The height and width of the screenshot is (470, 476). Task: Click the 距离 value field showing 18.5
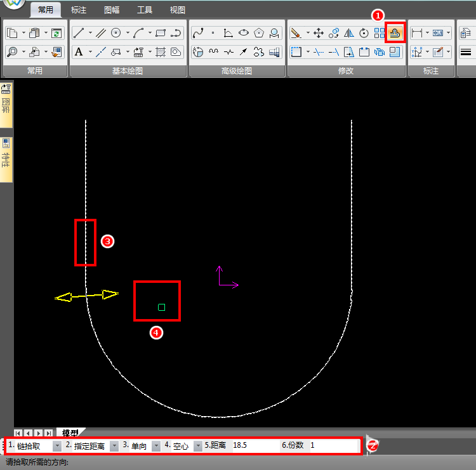click(256, 445)
